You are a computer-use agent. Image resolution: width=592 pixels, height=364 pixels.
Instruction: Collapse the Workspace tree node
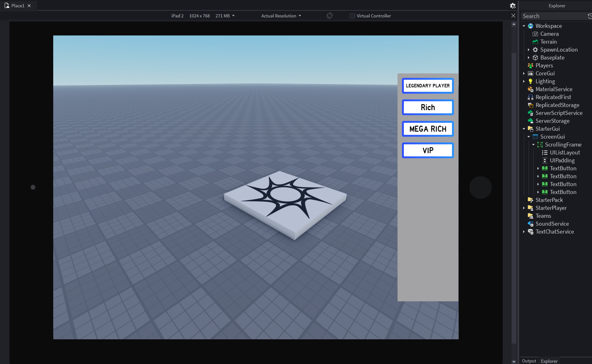pyautogui.click(x=524, y=26)
